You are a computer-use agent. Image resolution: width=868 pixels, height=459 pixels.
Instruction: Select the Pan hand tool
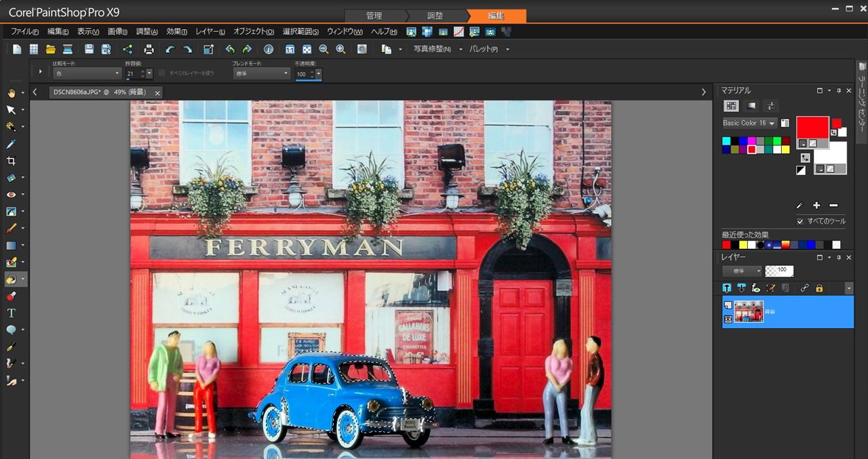pos(12,93)
